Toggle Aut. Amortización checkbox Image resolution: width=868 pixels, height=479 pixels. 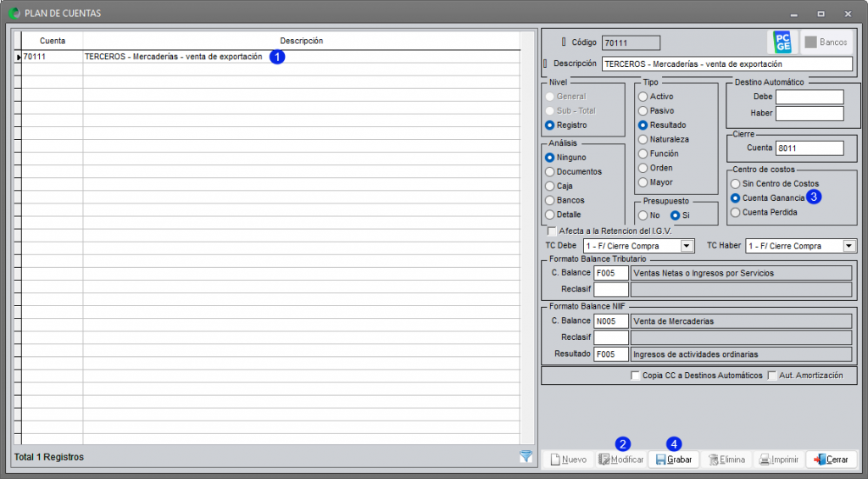[x=772, y=376]
